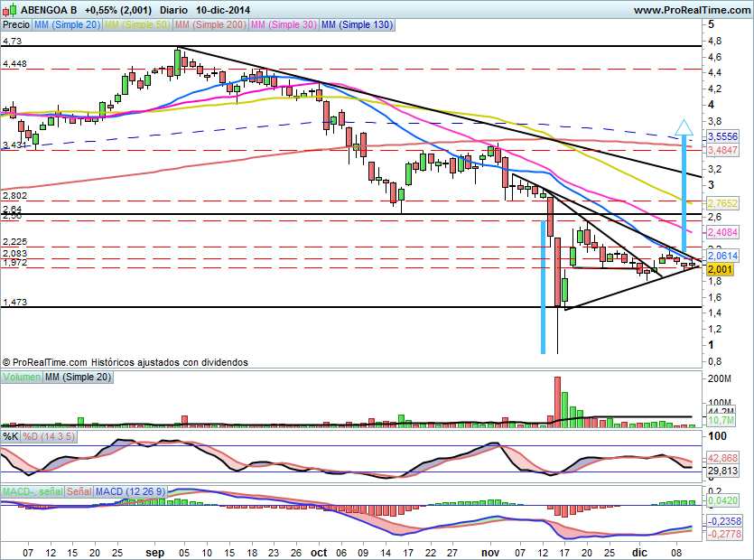
Task: Click the 2,7652 moving average value tag
Action: [x=722, y=203]
